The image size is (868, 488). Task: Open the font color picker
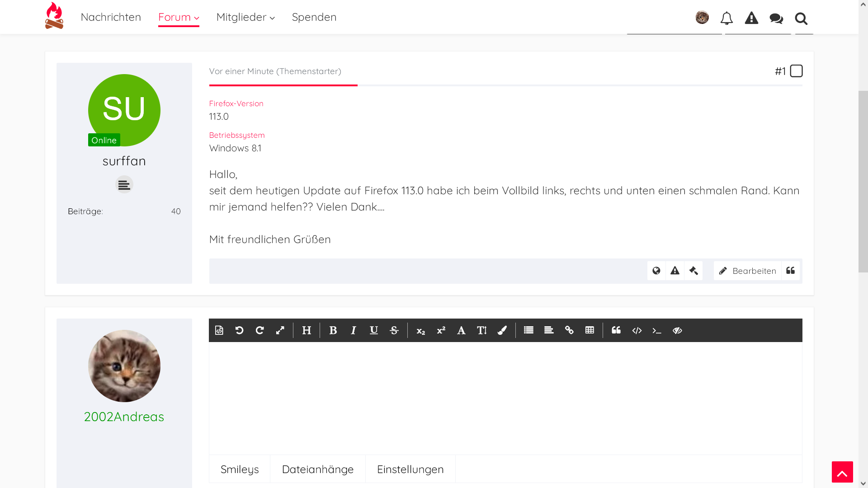502,330
